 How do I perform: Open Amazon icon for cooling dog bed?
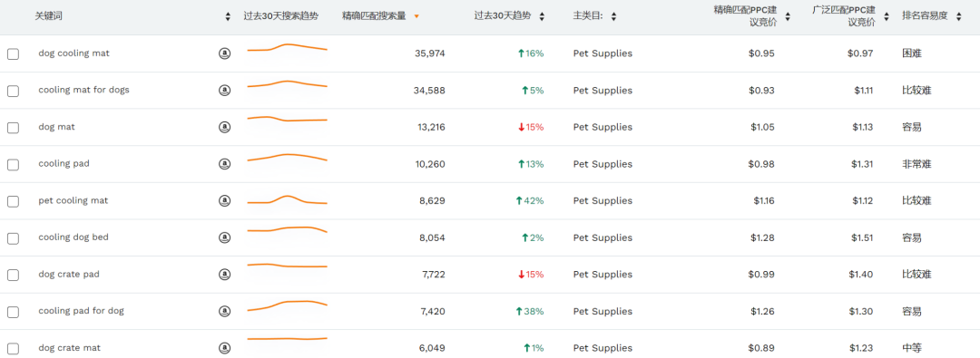pyautogui.click(x=224, y=238)
